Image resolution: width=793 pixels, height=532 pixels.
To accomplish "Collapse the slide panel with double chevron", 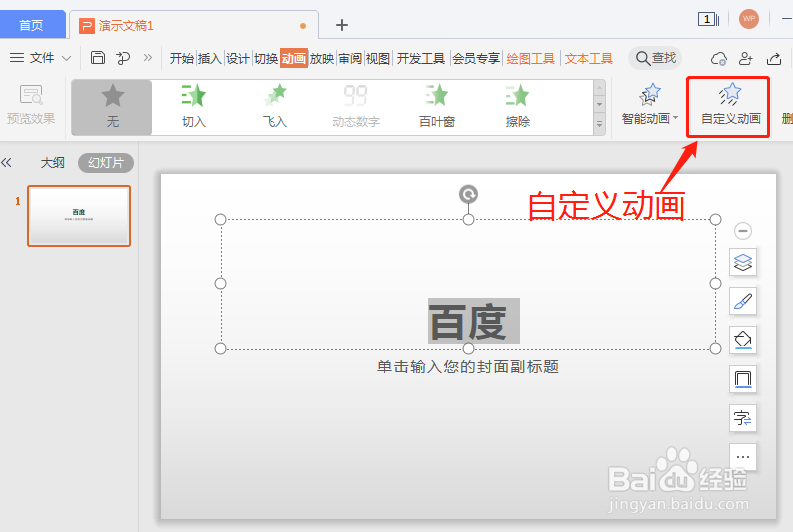I will [7, 163].
